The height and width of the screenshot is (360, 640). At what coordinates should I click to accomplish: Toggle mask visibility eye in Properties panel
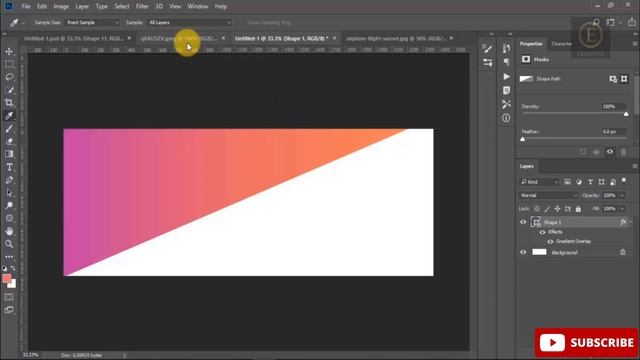(x=610, y=152)
